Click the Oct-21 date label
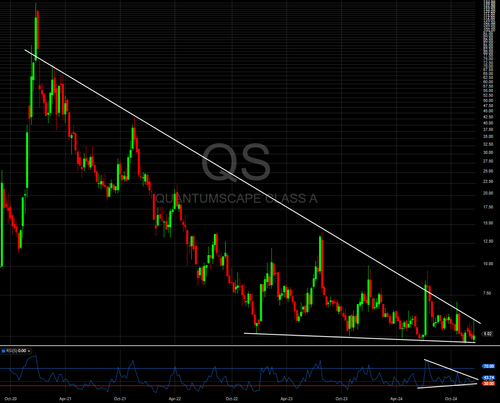Screen dimensions: 500x403 (120, 399)
